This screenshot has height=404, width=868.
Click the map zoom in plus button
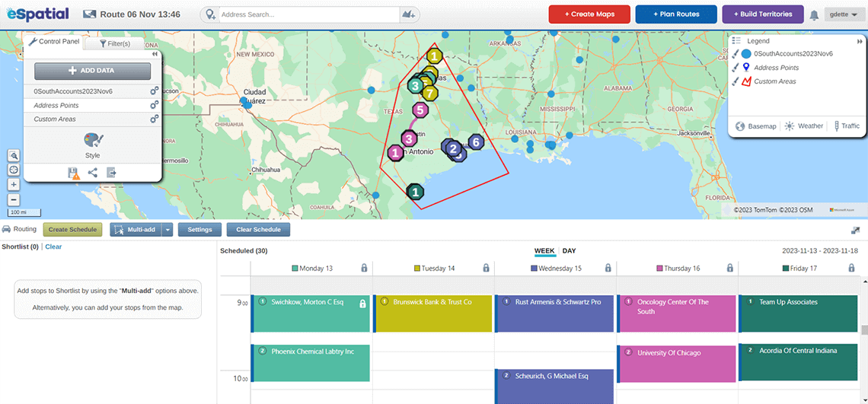pyautogui.click(x=14, y=184)
